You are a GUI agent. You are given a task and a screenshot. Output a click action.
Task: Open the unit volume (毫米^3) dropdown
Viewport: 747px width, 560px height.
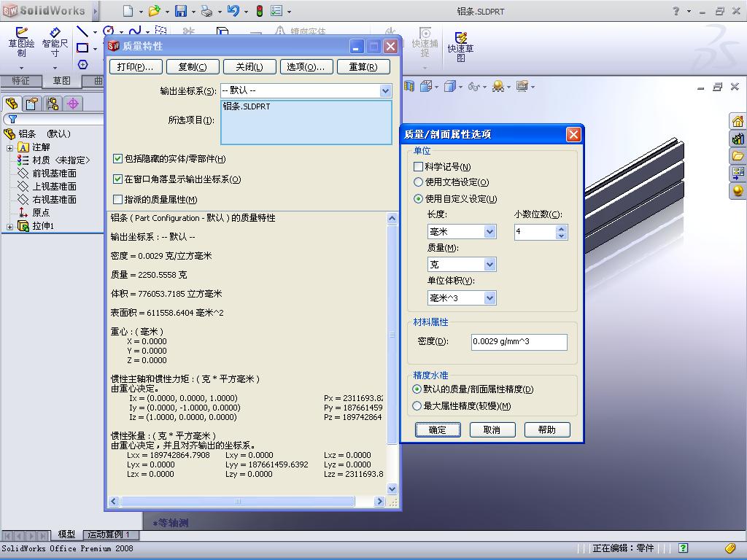coord(489,298)
